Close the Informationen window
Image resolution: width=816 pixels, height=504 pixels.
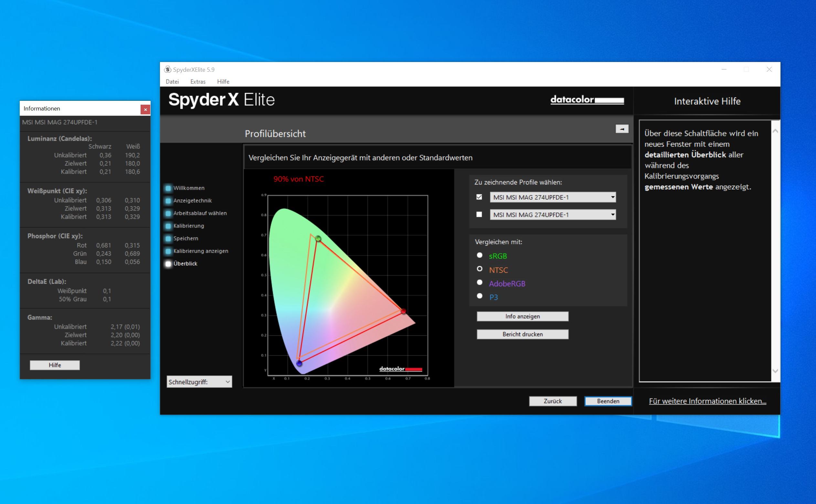[x=145, y=109]
